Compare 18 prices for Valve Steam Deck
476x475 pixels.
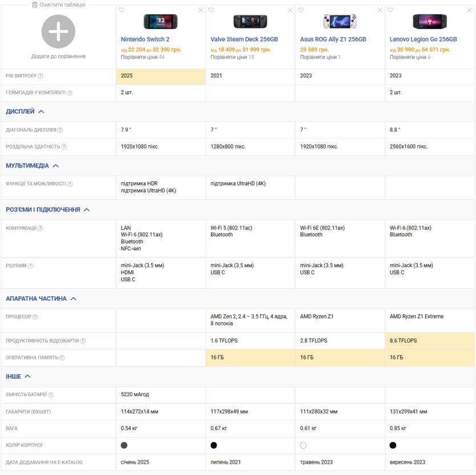(232, 57)
